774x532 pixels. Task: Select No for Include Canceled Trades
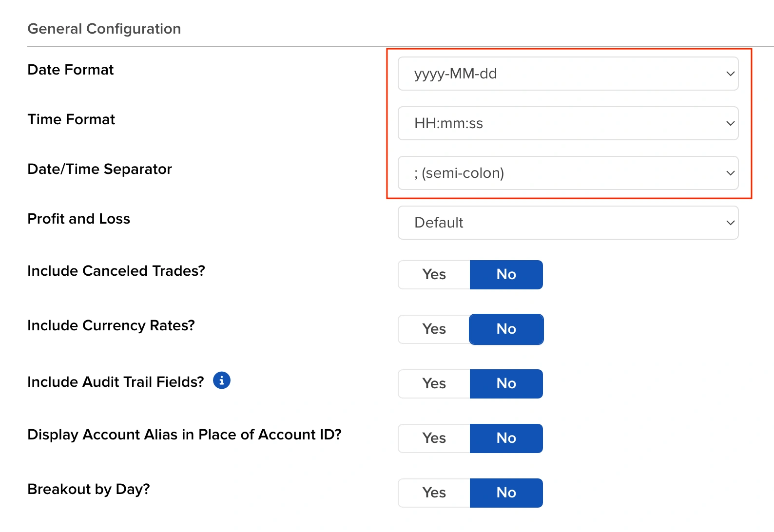506,275
